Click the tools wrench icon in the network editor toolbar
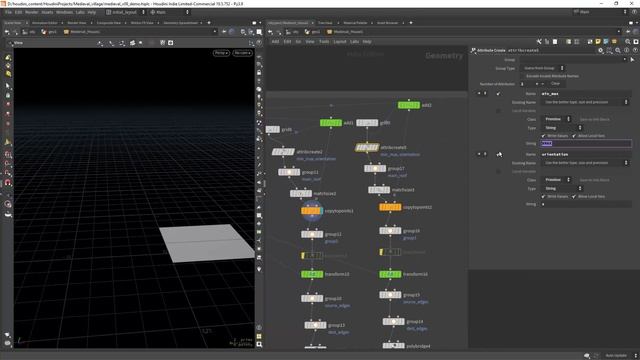 click(x=539, y=42)
